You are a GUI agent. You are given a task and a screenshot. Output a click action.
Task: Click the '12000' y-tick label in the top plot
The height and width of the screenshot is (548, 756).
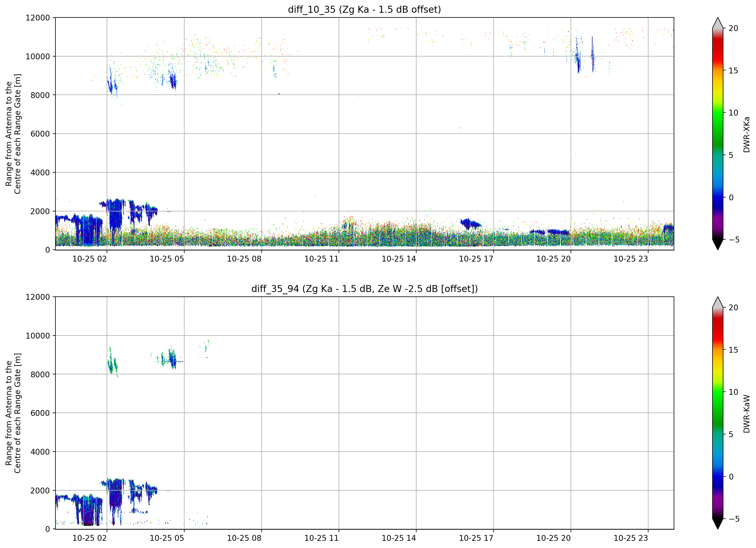tap(38, 18)
